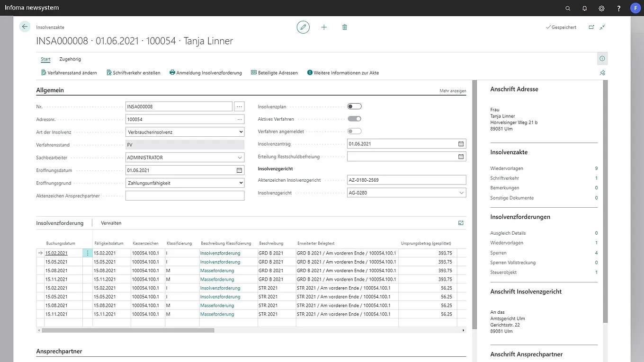Open the Sachbearbeiter dropdown
Viewport: 644px width, 362px height.
tap(240, 158)
